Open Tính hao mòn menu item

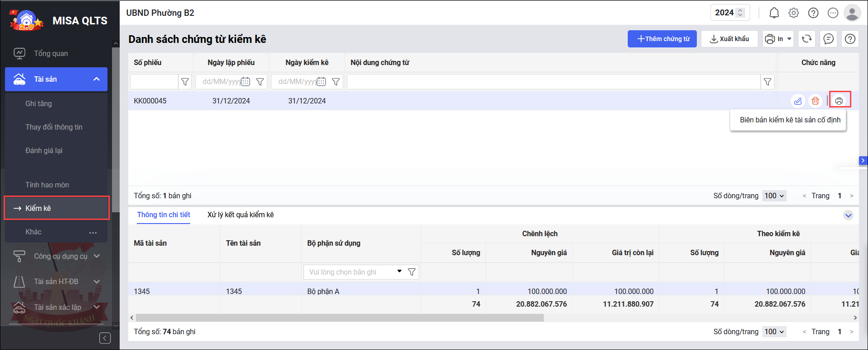[47, 185]
